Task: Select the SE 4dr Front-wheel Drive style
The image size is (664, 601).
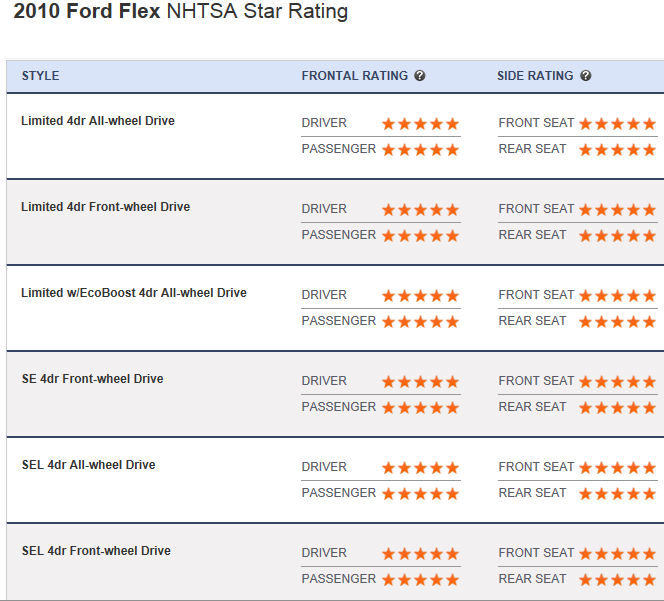Action: coord(92,379)
